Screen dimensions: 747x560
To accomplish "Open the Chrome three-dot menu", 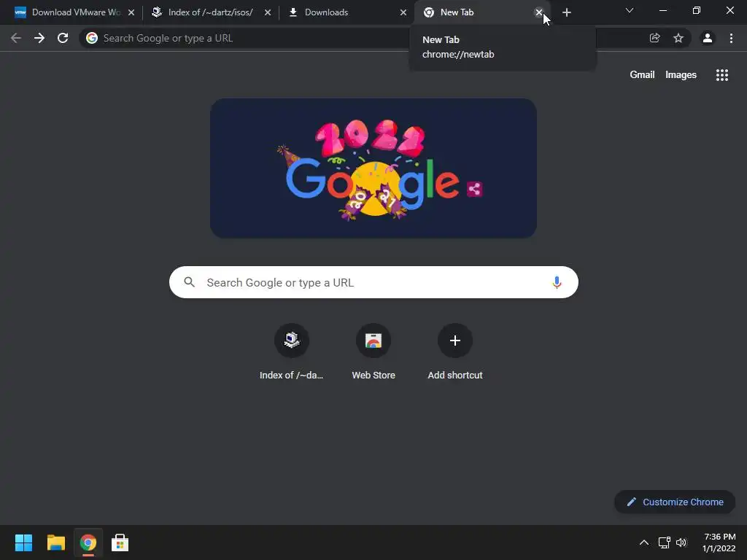I will pyautogui.click(x=731, y=38).
